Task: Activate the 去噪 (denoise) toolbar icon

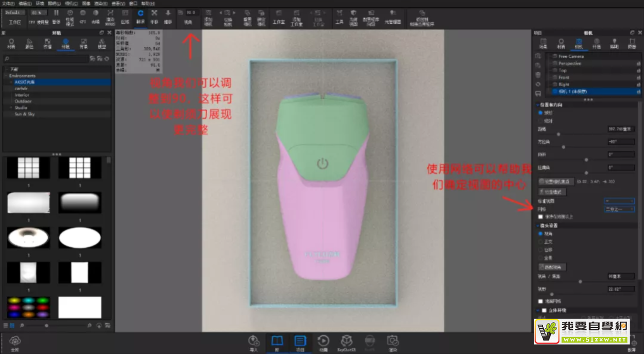Action: [x=110, y=13]
